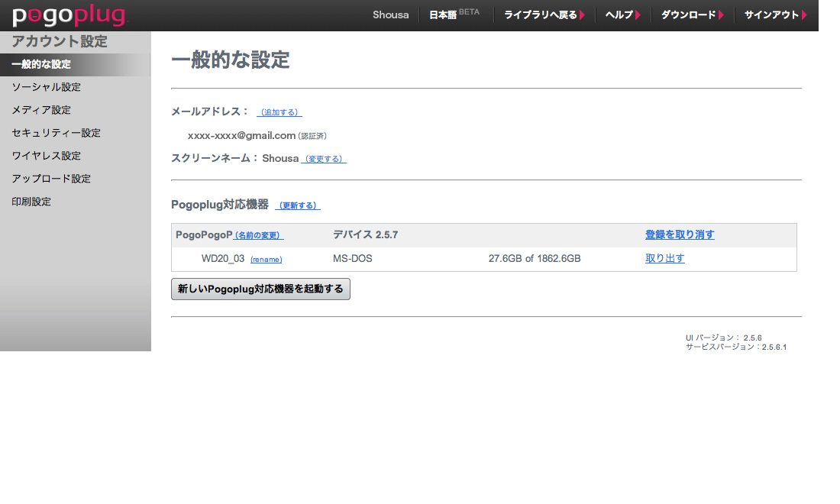Click the WD20_03 drive name
The height and width of the screenshot is (504, 840).
click(223, 259)
